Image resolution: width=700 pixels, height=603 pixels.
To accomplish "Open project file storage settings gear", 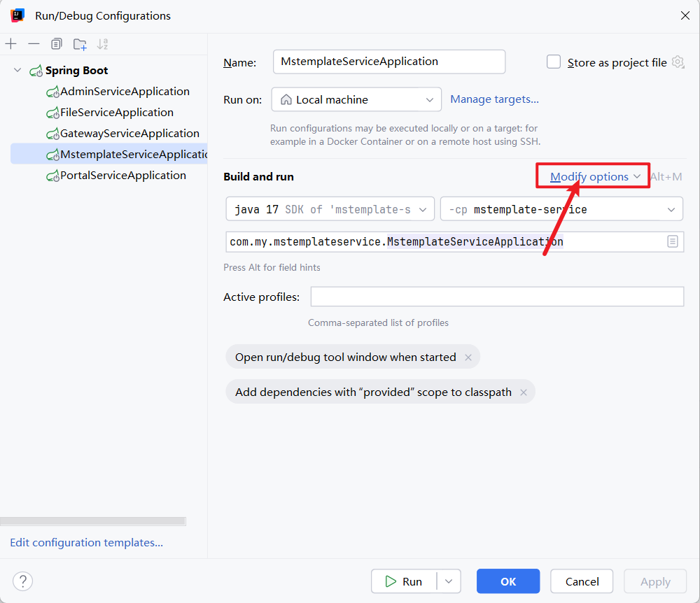I will tap(678, 62).
